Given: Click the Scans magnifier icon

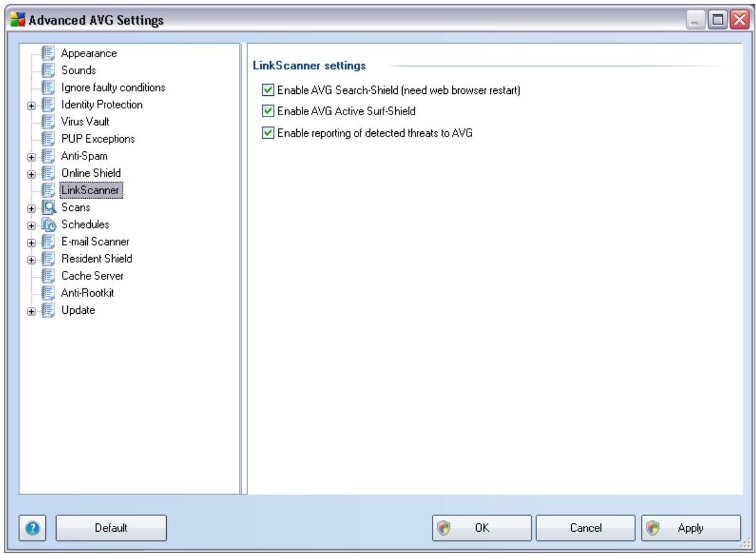Looking at the screenshot, I should tap(47, 206).
